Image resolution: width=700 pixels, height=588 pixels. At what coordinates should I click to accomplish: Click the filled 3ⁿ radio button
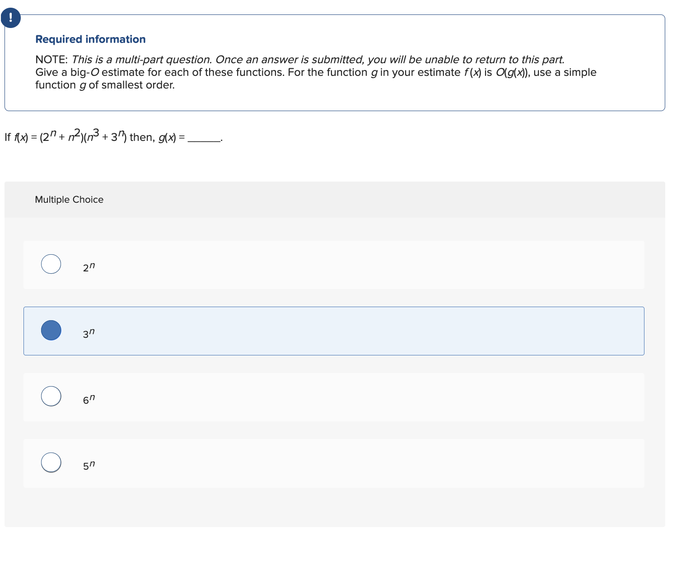pyautogui.click(x=51, y=330)
